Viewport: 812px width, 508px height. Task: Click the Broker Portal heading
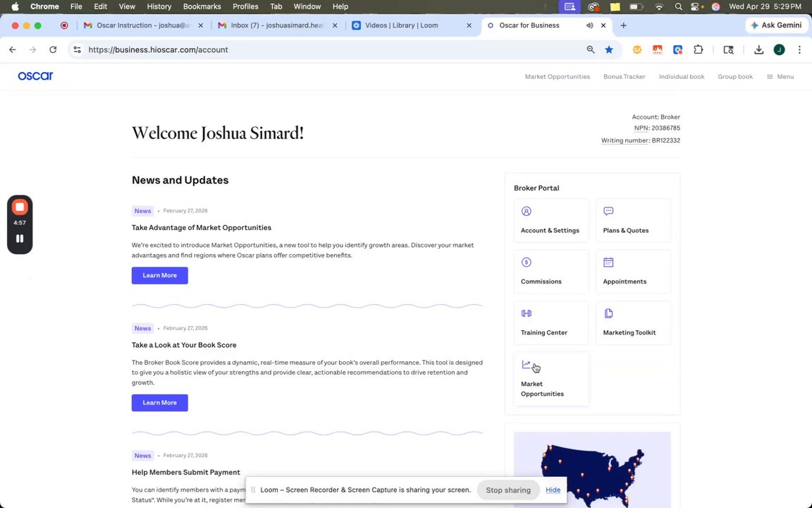[536, 188]
